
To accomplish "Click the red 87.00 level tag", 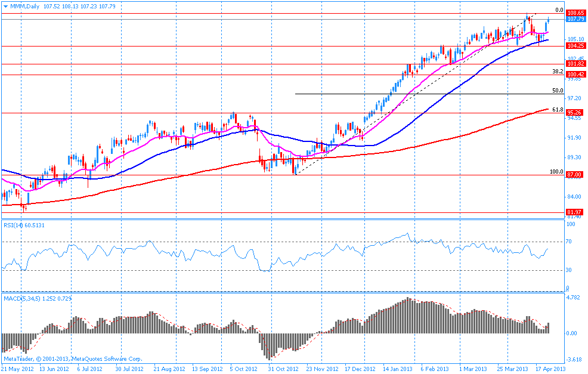I will point(574,175).
